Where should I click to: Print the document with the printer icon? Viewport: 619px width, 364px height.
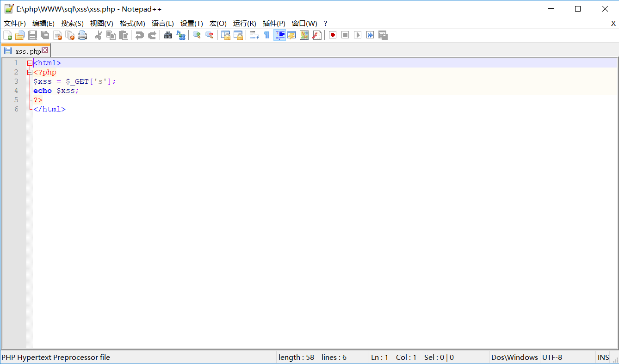(x=82, y=35)
